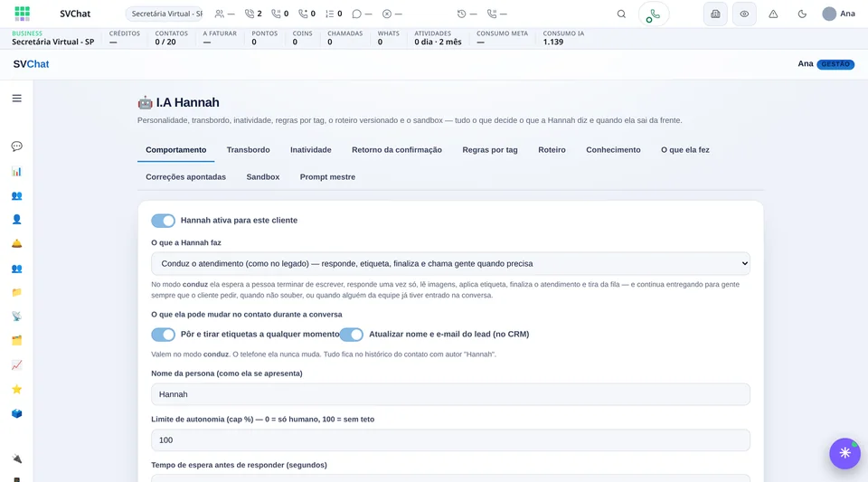Open the active calls icon showing 2
The width and height of the screenshot is (868, 482).
(250, 14)
